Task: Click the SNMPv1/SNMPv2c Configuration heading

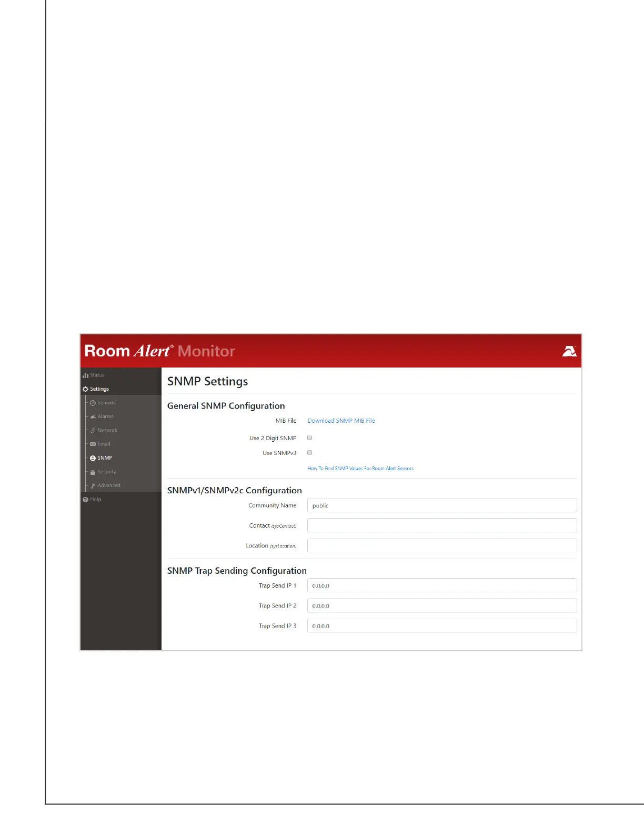Action: (235, 490)
